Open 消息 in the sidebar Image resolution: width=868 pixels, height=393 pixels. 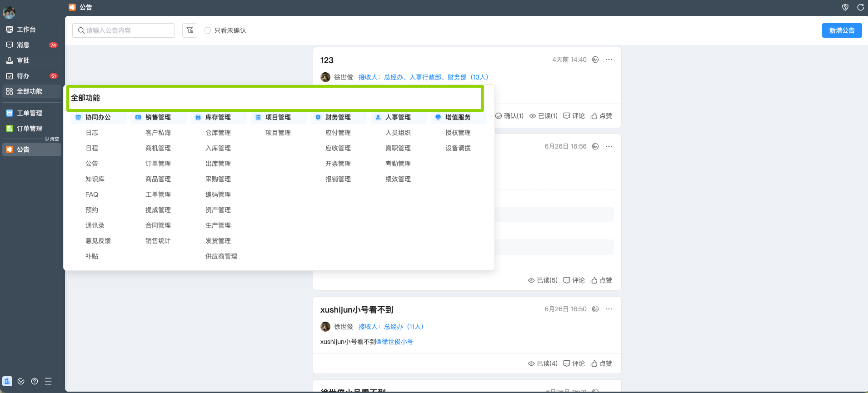[x=32, y=45]
